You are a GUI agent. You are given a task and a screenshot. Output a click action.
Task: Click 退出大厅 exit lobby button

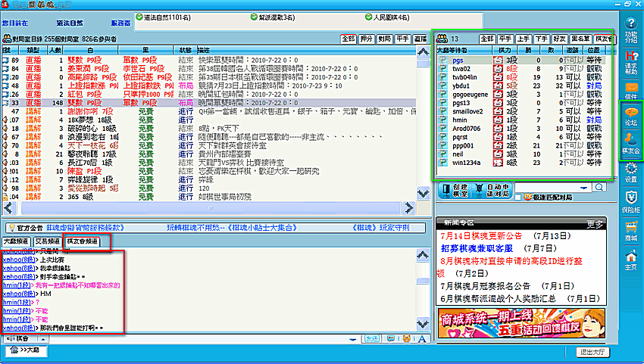[x=593, y=352]
